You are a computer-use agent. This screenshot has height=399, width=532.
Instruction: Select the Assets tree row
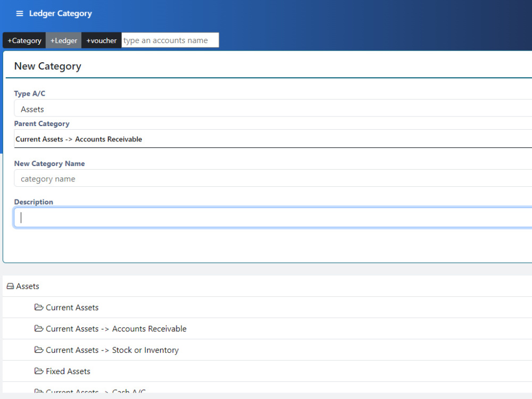268,286
